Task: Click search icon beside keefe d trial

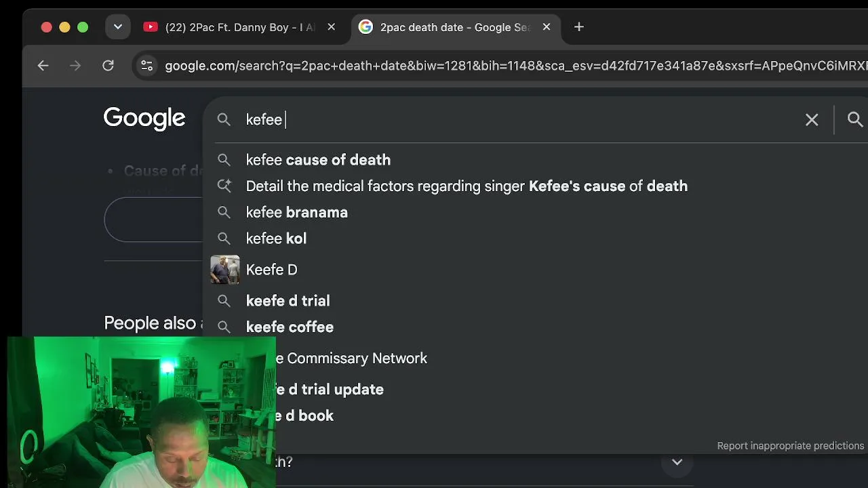Action: coord(224,301)
